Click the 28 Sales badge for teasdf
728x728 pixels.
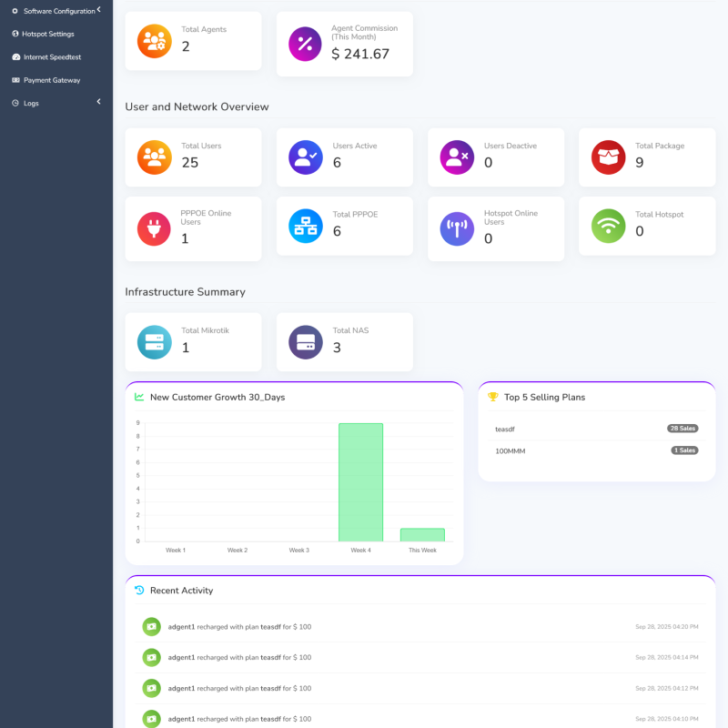click(x=683, y=428)
